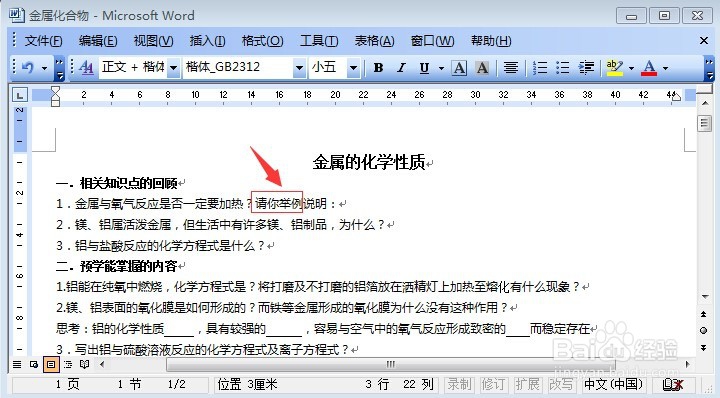The width and height of the screenshot is (720, 398).
Task: Click the vertical scrollbar thumb
Action: (705, 123)
